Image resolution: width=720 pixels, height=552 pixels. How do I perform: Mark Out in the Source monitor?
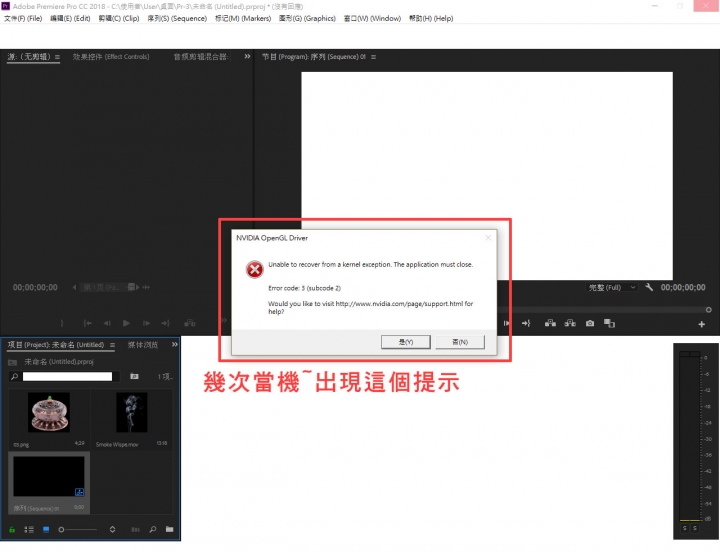[x=62, y=323]
